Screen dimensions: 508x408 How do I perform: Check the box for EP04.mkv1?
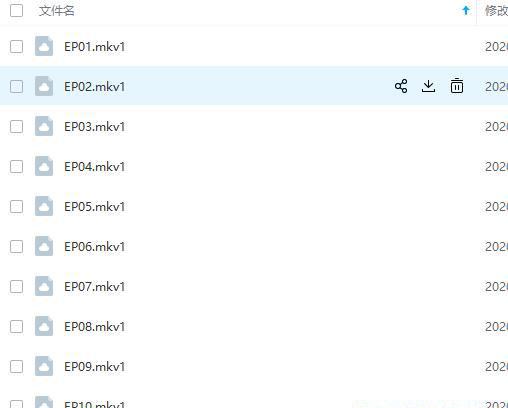click(x=16, y=167)
